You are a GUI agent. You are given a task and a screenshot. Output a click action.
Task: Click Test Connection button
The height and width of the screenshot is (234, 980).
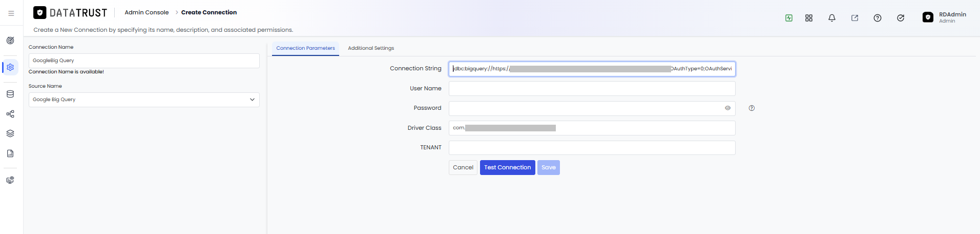[508, 167]
